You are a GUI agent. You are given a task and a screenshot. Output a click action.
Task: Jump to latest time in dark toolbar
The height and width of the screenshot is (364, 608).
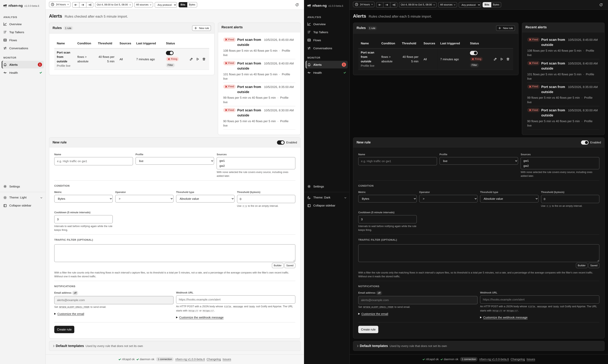(x=394, y=5)
